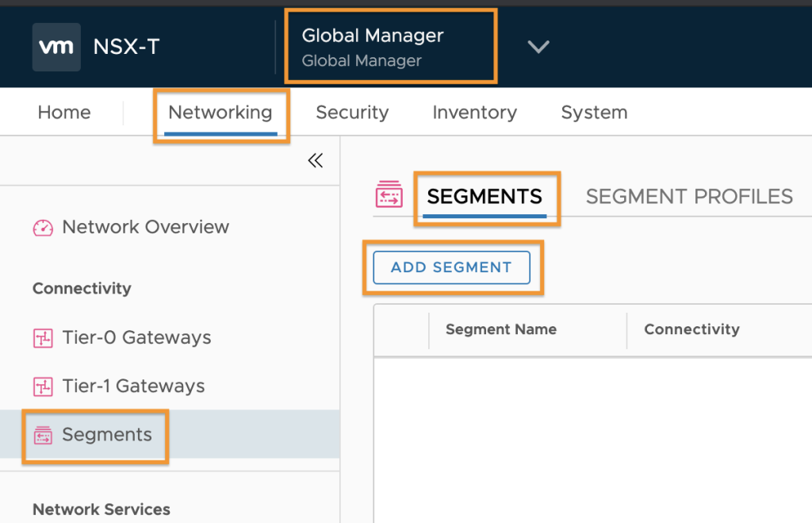Viewport: 812px width, 523px height.
Task: Open Tier-0 Gateways in the sidebar
Action: point(136,337)
